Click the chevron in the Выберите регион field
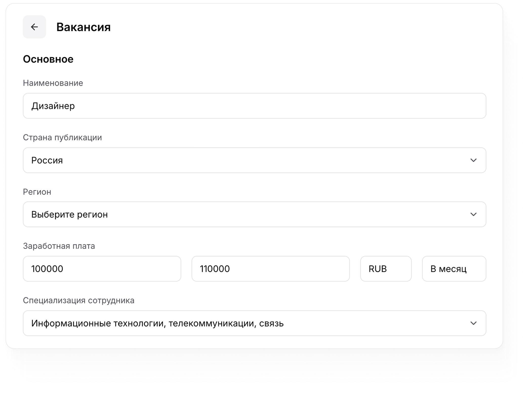The height and width of the screenshot is (397, 532). coord(473,214)
